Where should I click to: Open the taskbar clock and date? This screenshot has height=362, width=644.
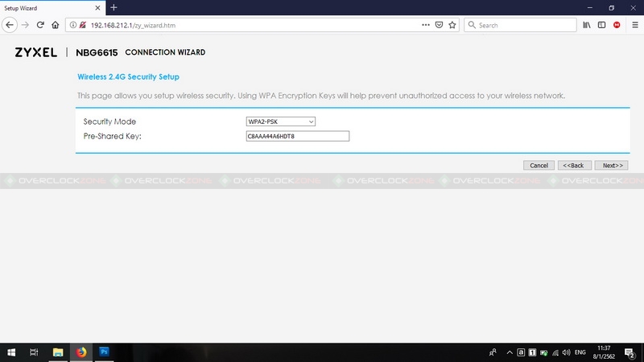tap(604, 352)
